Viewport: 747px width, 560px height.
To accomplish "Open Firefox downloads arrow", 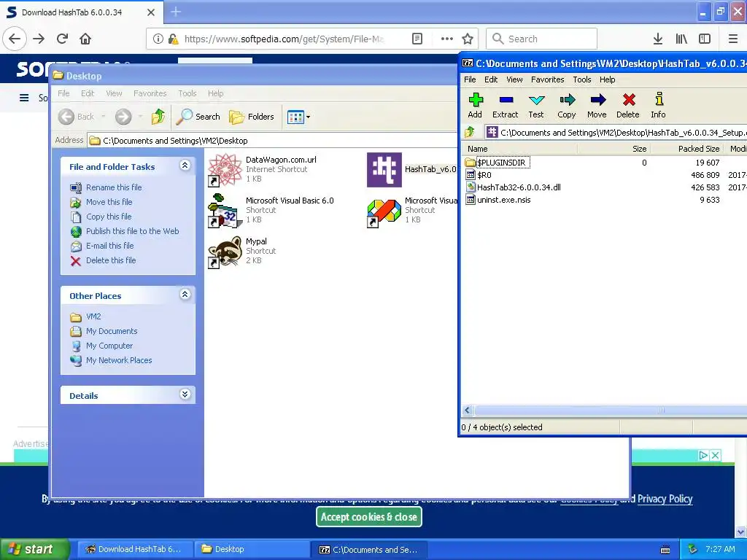I will click(x=658, y=39).
